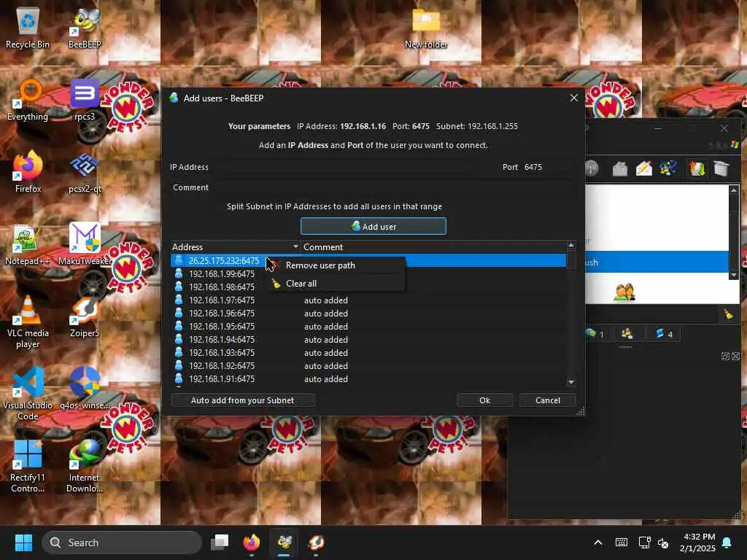Close the Add users dialog window
747x560 pixels.
pyautogui.click(x=573, y=98)
